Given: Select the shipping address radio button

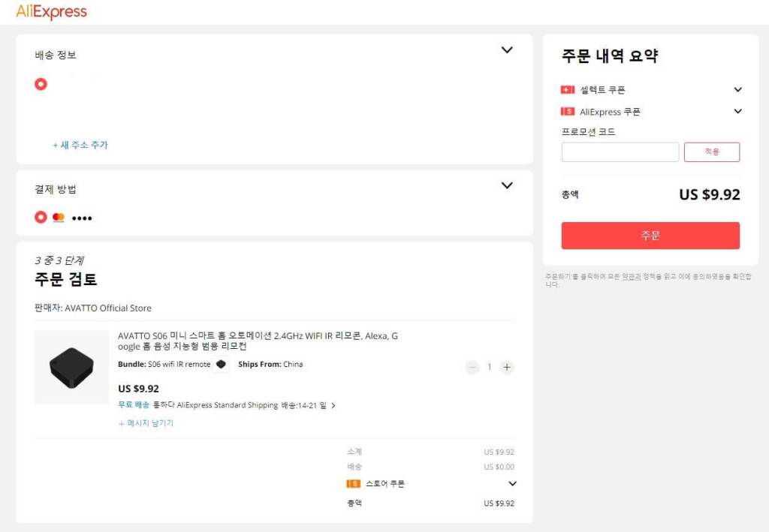Looking at the screenshot, I should pos(41,84).
